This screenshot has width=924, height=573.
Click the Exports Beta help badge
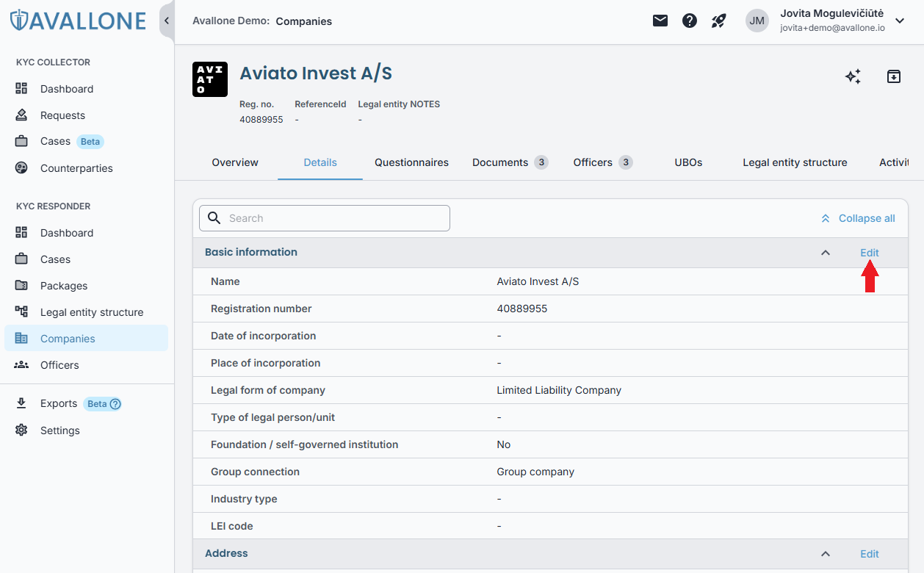pyautogui.click(x=102, y=403)
